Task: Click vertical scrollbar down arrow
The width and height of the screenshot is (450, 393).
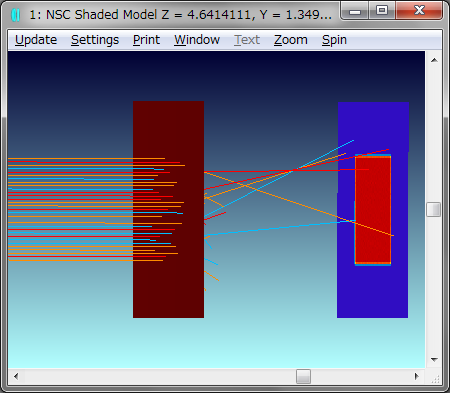Action: (434, 360)
